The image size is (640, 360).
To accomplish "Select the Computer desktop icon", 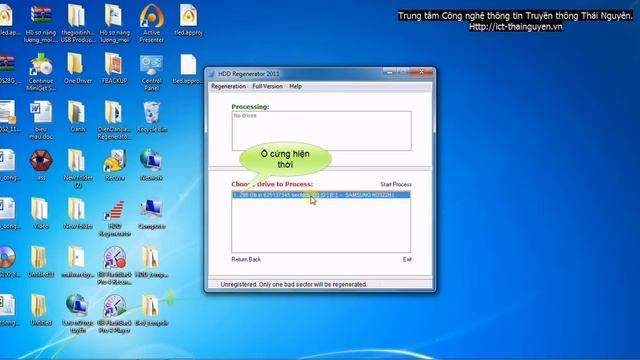I will (151, 213).
